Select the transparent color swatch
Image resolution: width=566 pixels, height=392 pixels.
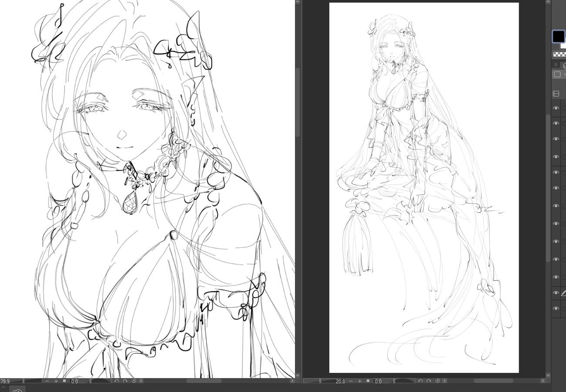559,54
